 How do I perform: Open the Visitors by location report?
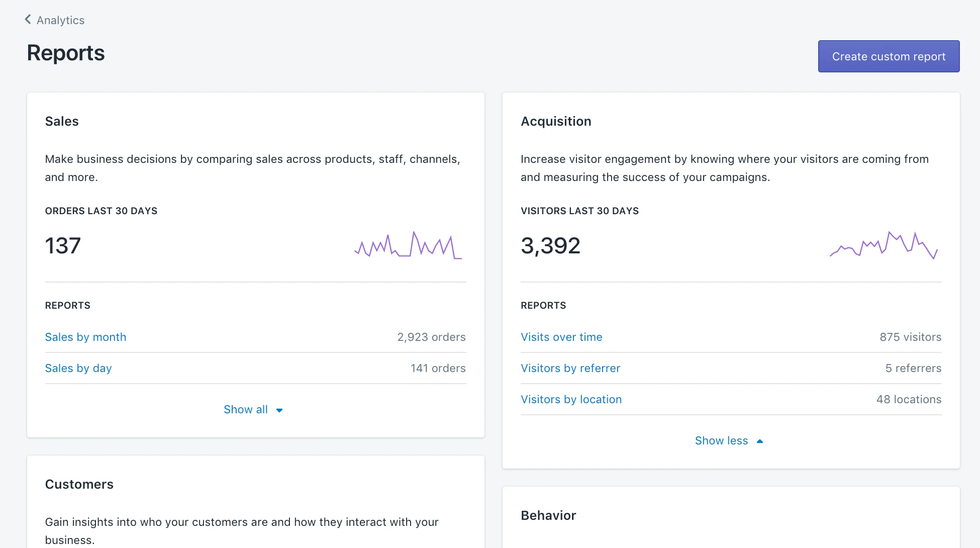[x=571, y=399]
